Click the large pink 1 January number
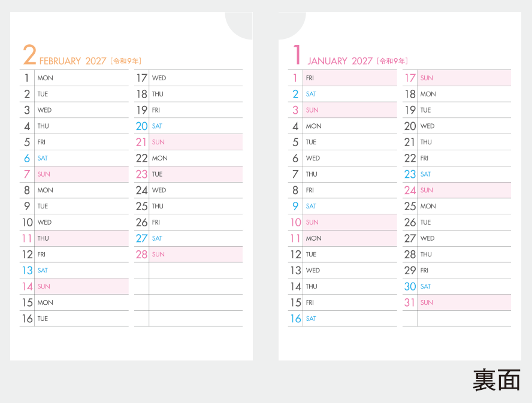Viewport: 532px width, 403px height. point(297,54)
